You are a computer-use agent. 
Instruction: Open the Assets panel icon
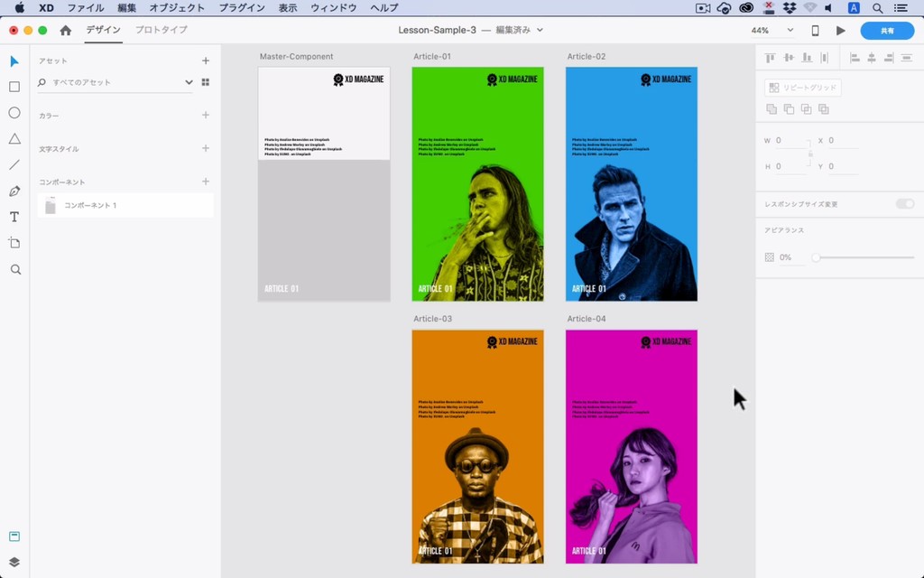pos(14,536)
